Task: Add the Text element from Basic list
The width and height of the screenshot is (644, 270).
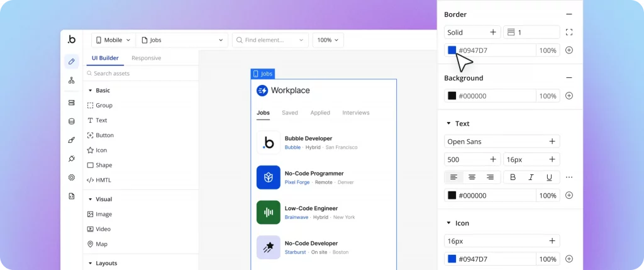Action: click(97, 120)
